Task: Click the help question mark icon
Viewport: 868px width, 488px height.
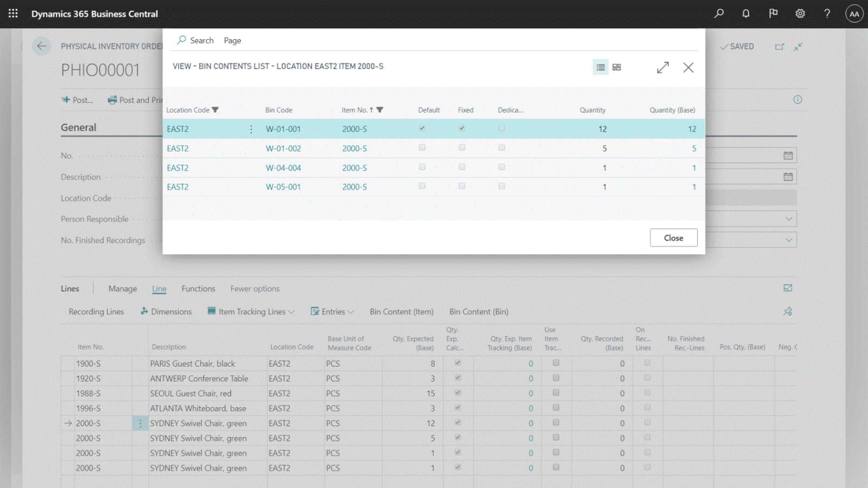Action: click(x=827, y=14)
